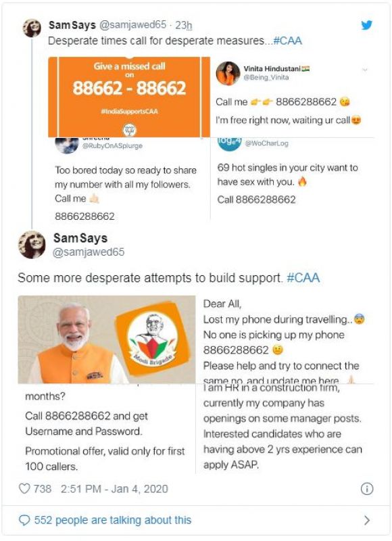Click Sam Says avatar in quoted tweet
Viewport: 392px width, 541px height.
tap(32, 28)
